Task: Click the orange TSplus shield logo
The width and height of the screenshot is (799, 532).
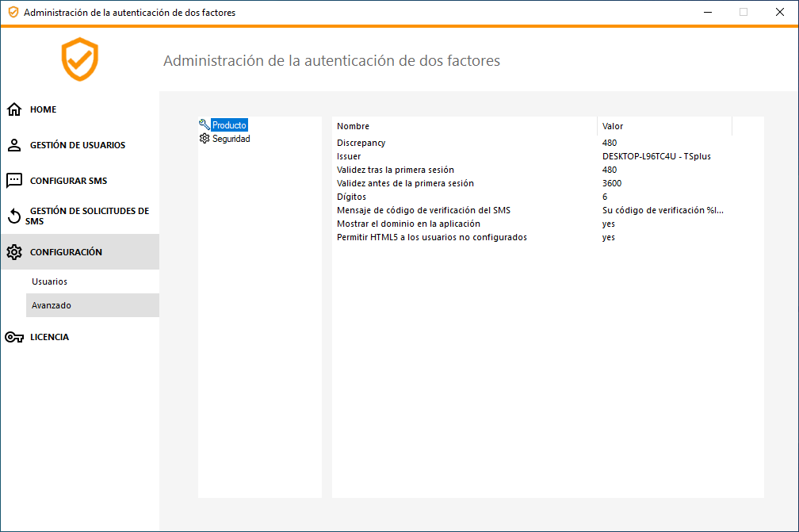Action: click(x=79, y=59)
